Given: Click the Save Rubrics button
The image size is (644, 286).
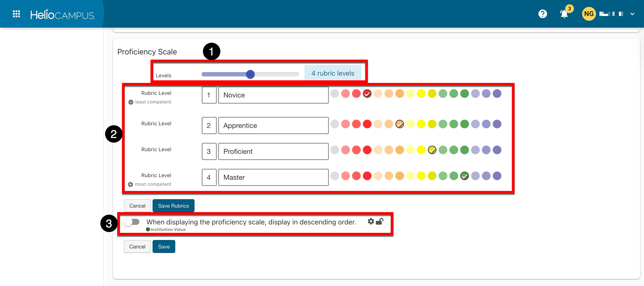Looking at the screenshot, I should 173,206.
